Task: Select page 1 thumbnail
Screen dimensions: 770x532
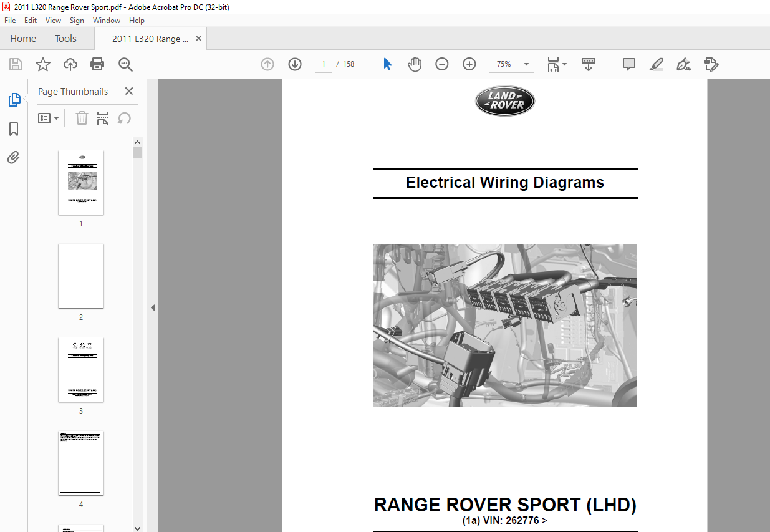Action: [x=81, y=182]
